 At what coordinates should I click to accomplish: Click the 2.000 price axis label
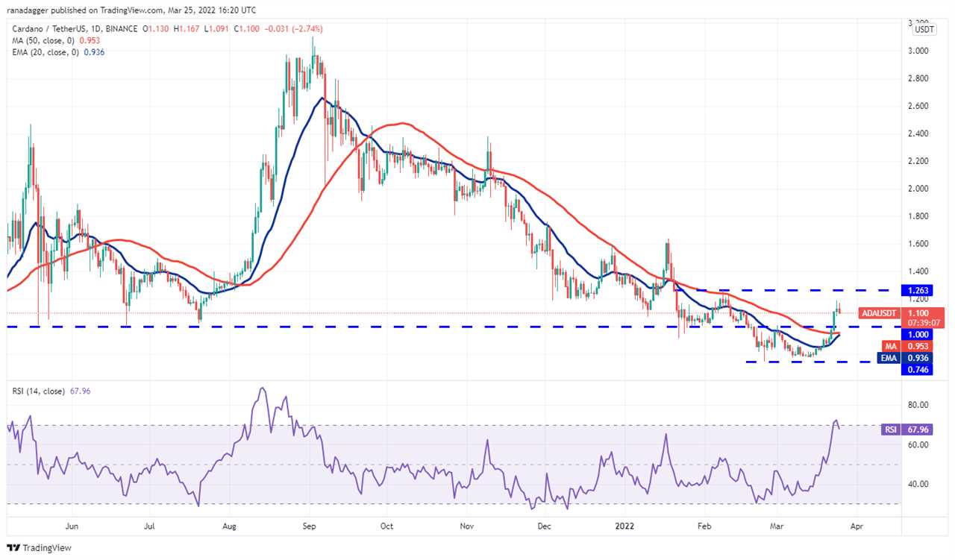coord(920,189)
